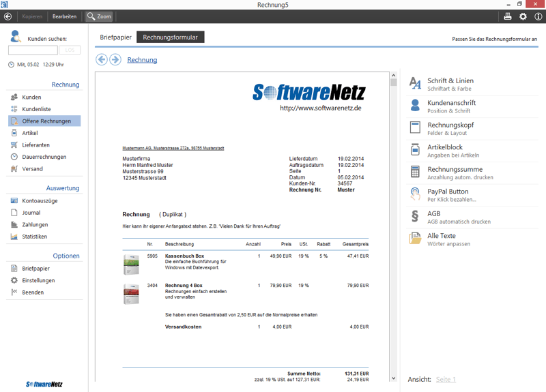Open the print icon in top bar
Image resolution: width=546 pixels, height=392 pixels.
(507, 16)
